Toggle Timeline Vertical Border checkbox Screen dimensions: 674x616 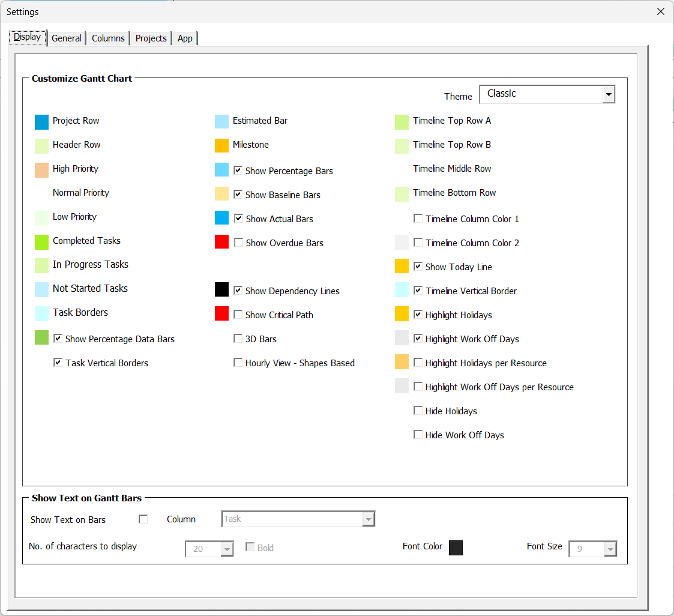(x=418, y=290)
